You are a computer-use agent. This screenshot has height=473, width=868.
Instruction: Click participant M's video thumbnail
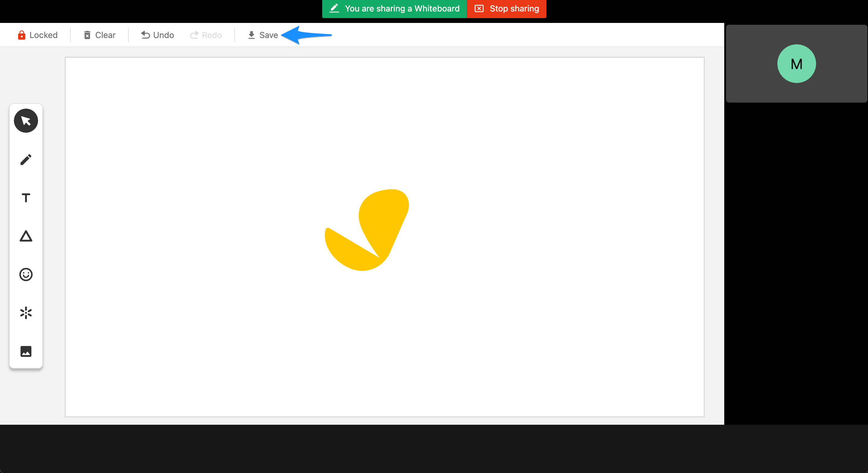pos(796,64)
